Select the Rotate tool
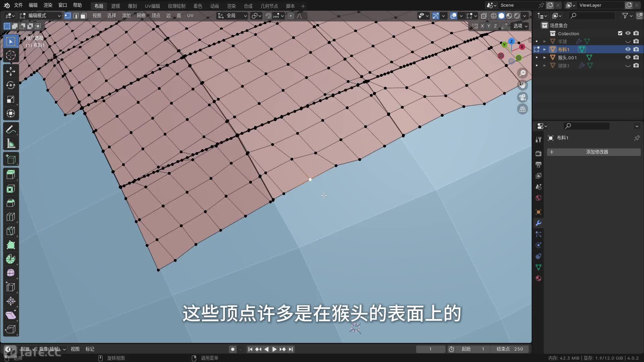Image resolution: width=644 pixels, height=362 pixels. pyautogui.click(x=11, y=85)
